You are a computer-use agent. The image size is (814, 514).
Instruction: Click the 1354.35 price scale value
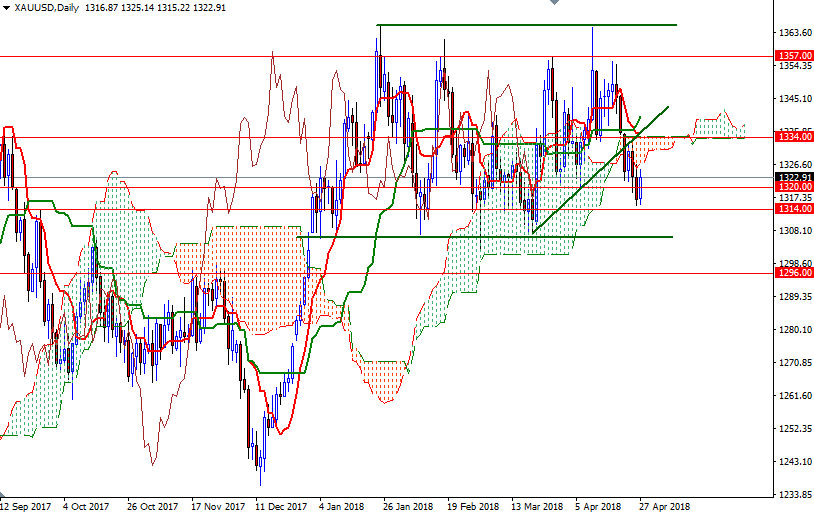click(795, 66)
